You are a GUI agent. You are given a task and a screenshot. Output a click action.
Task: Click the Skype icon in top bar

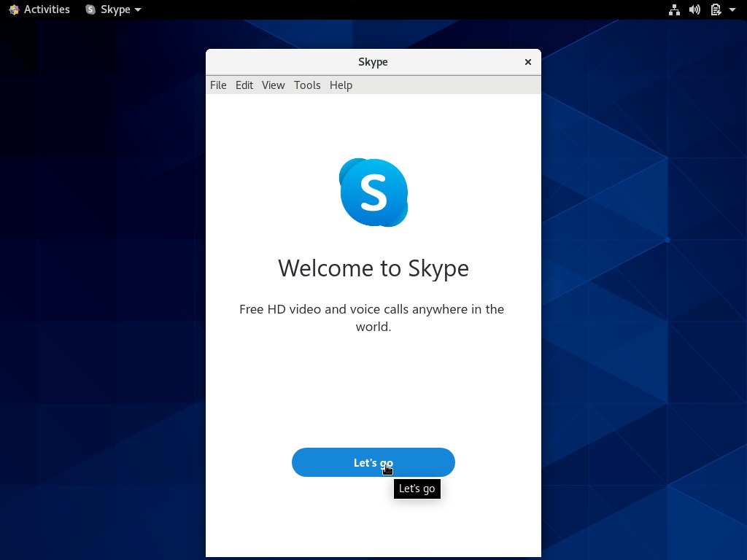click(90, 9)
